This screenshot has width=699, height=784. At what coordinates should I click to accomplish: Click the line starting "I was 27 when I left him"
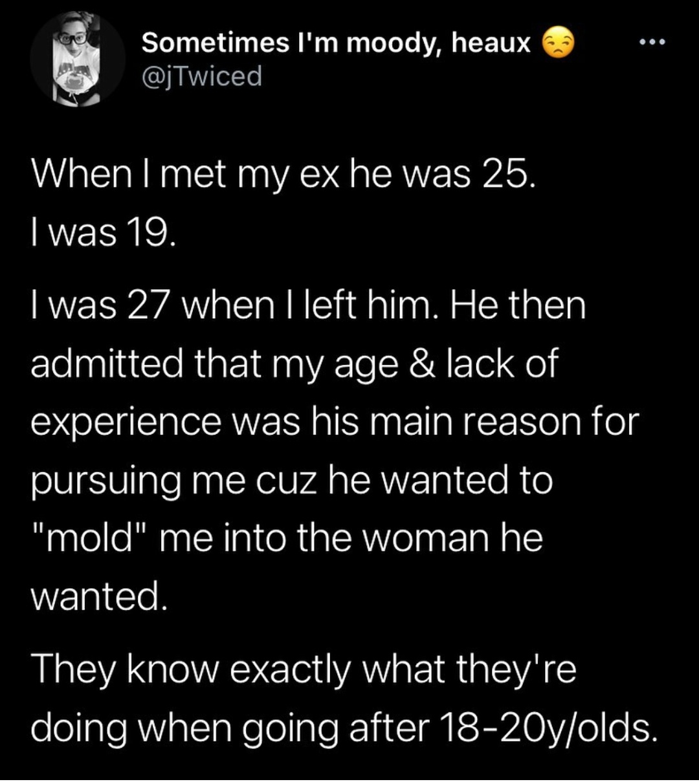(x=308, y=305)
